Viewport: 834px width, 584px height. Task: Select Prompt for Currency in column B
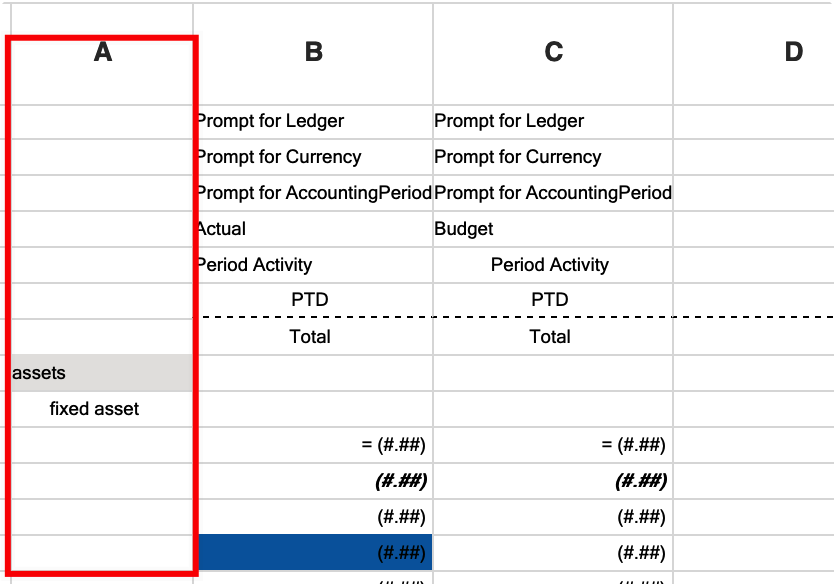[313, 157]
